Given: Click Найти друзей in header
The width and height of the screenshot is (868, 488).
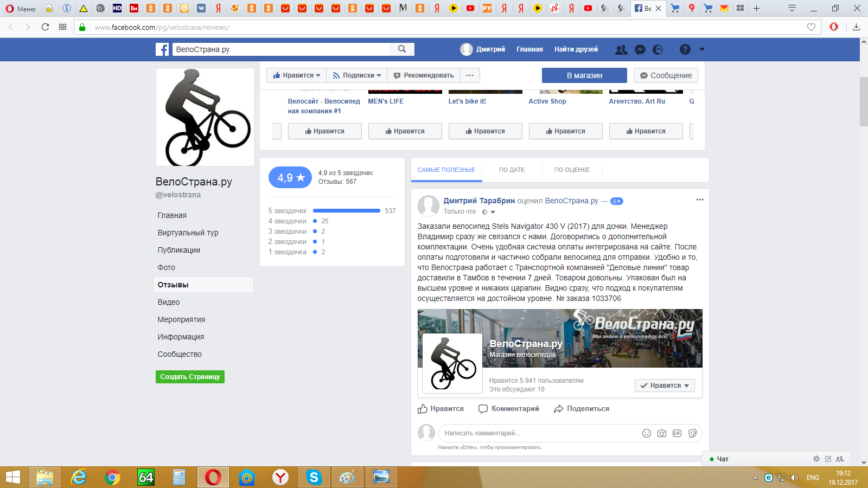Looking at the screenshot, I should click(576, 49).
